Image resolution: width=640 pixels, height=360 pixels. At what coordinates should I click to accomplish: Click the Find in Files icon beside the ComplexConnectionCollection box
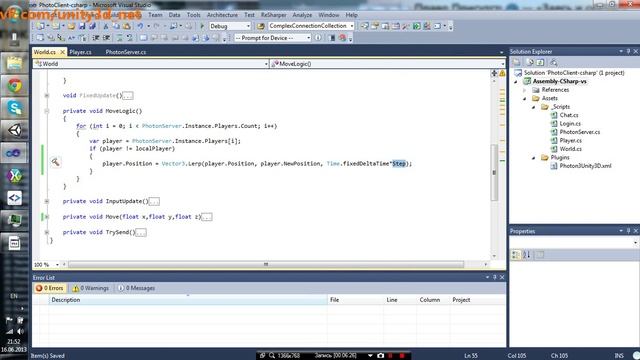(261, 26)
